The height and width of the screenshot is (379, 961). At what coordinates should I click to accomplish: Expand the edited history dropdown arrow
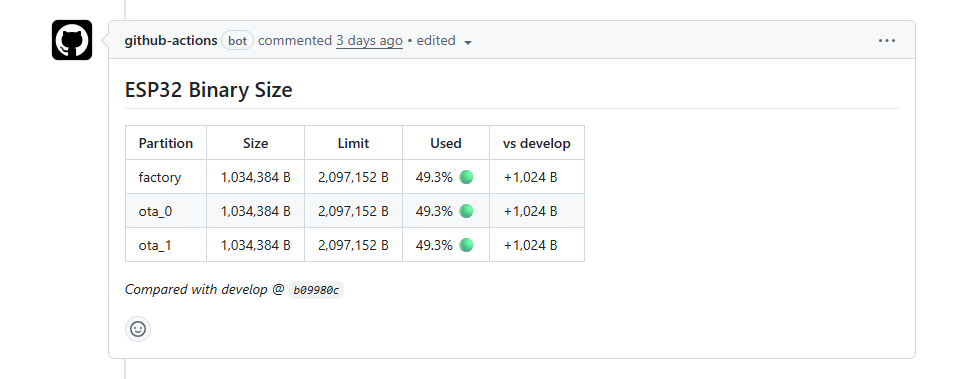click(468, 42)
